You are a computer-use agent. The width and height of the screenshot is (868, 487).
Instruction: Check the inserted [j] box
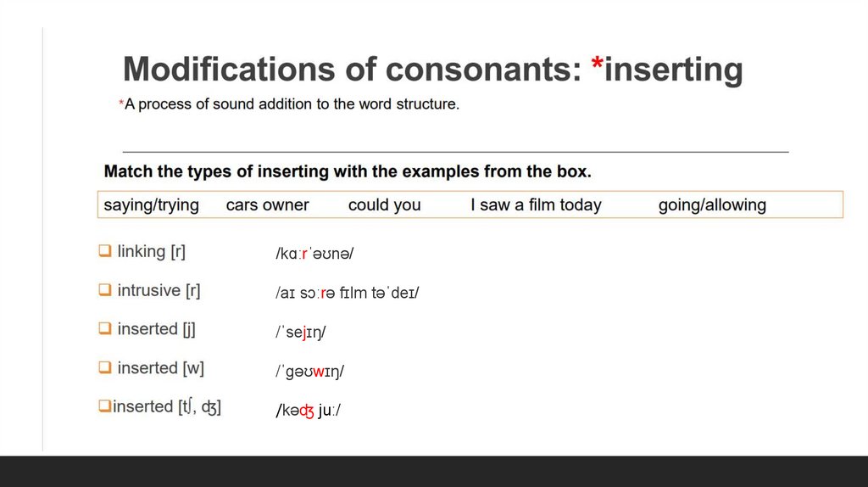coord(104,328)
